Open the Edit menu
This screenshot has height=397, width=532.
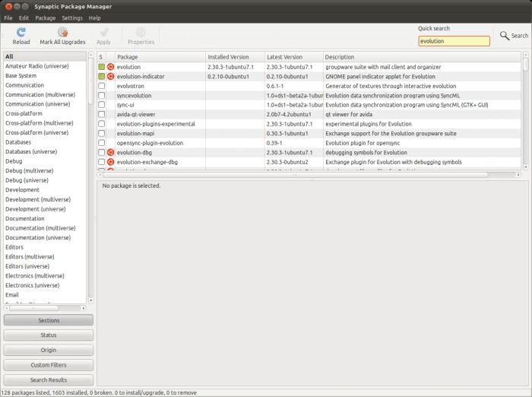coord(24,18)
